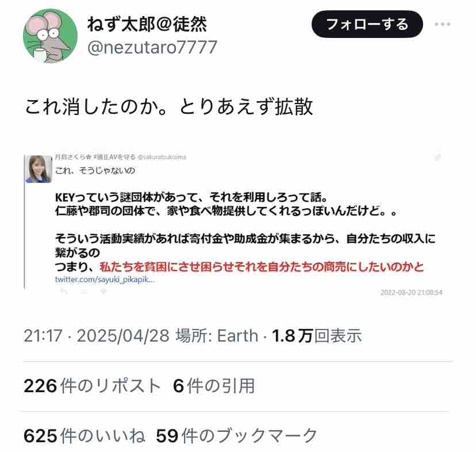
Task: Open the @nezutaro7777 handle
Action: [152, 47]
